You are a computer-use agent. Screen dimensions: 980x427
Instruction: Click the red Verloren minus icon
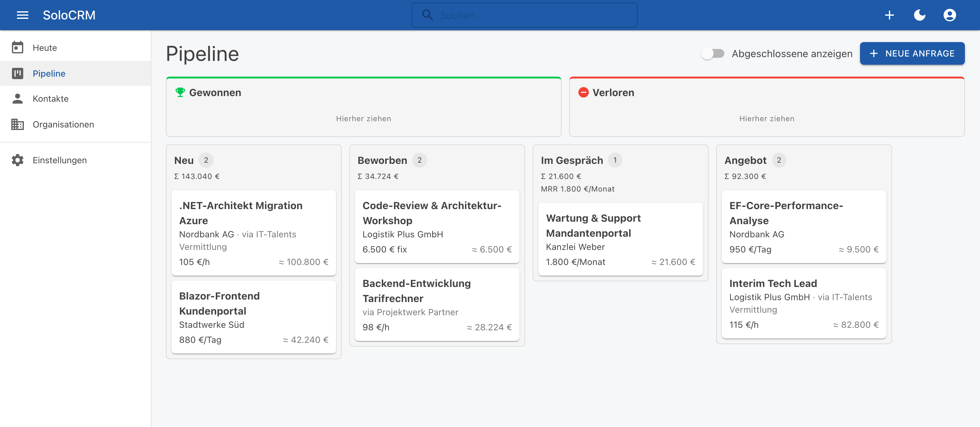pos(584,92)
